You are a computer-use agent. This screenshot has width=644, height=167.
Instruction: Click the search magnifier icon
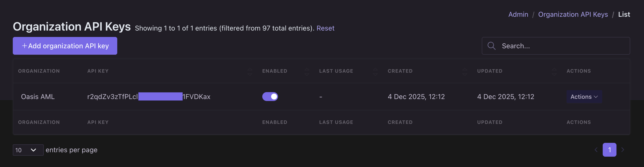tap(491, 46)
